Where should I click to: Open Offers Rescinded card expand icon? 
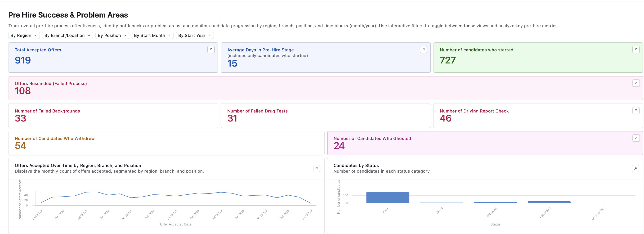[636, 83]
